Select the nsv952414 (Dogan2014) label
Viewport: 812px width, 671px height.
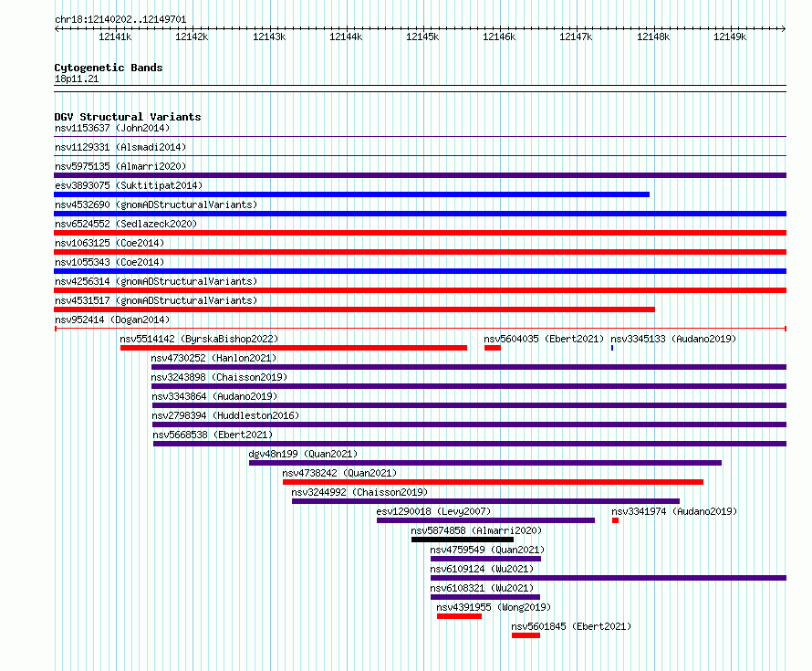point(112,320)
